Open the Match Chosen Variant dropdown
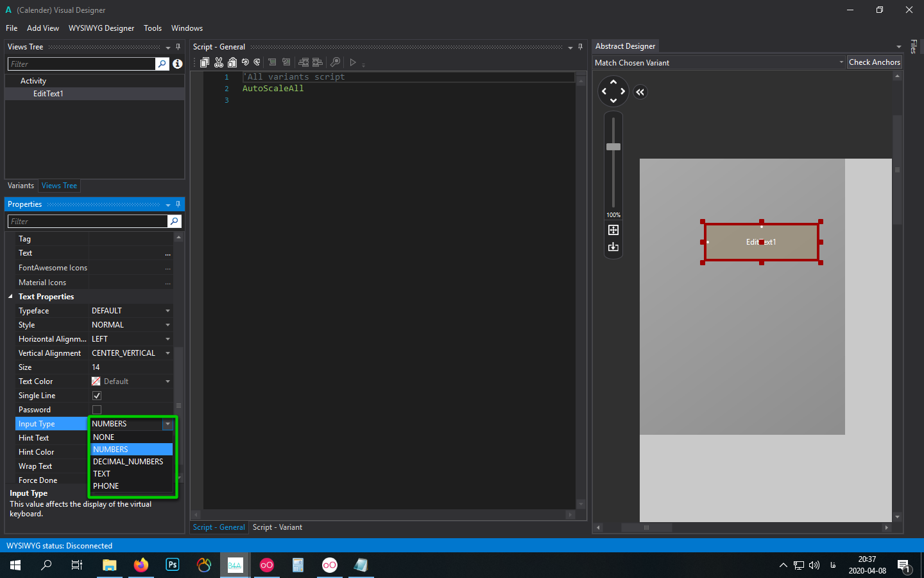This screenshot has height=578, width=924. coord(841,62)
